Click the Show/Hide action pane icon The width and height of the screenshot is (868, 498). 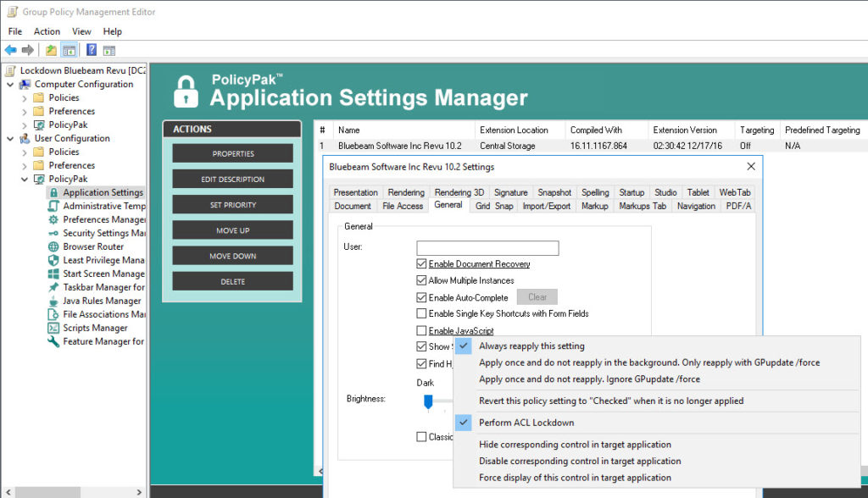pos(109,50)
